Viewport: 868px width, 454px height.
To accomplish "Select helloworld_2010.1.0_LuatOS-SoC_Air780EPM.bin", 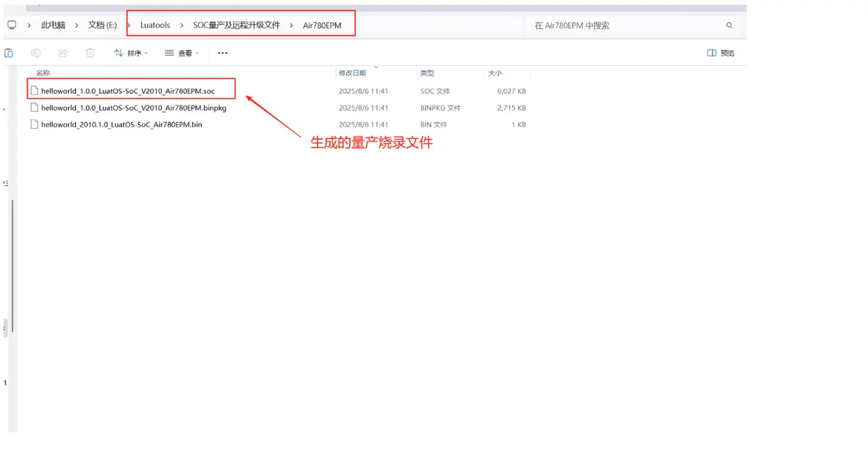I will pyautogui.click(x=122, y=124).
